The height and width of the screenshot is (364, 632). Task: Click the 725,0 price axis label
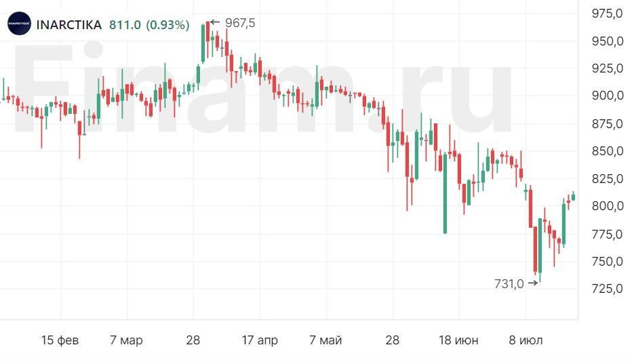point(607,289)
